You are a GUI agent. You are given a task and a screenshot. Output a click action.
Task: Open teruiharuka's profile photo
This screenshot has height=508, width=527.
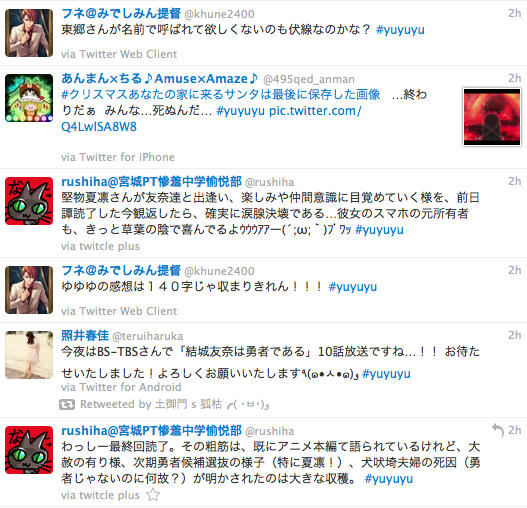click(x=29, y=355)
